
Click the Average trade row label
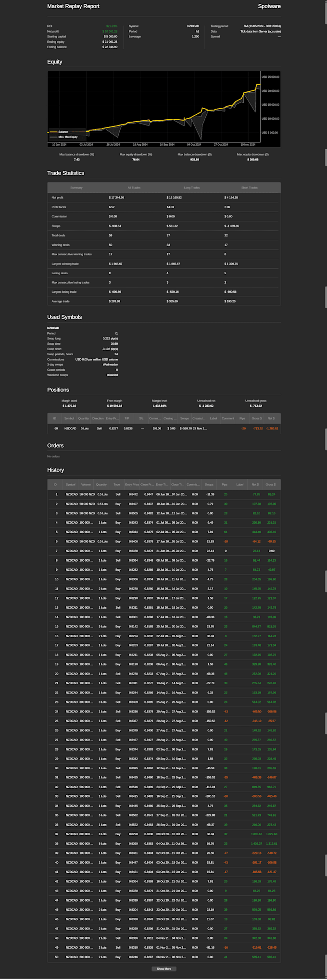pos(61,301)
